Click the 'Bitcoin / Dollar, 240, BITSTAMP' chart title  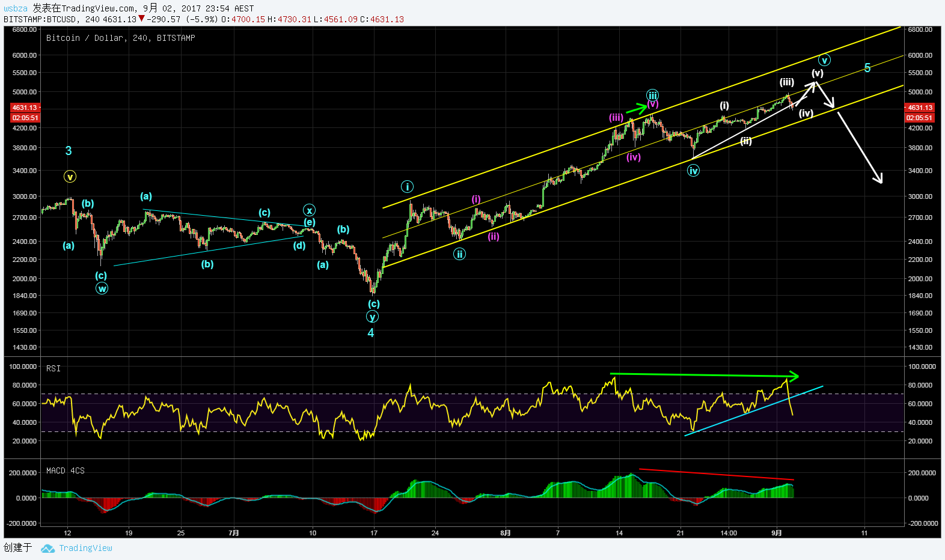(x=121, y=38)
